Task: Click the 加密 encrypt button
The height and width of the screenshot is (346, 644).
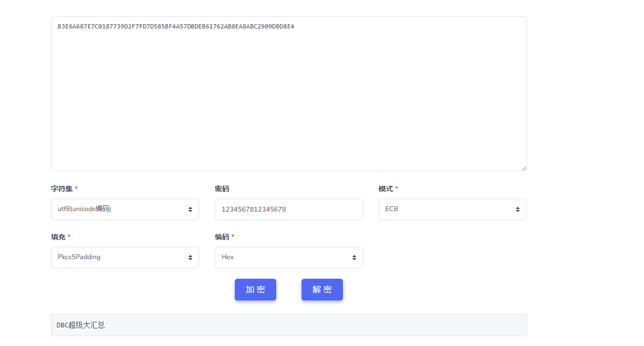Action: (256, 290)
